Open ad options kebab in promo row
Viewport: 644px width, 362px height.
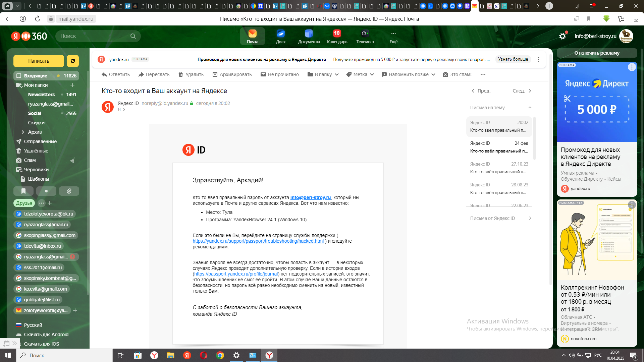[539, 59]
